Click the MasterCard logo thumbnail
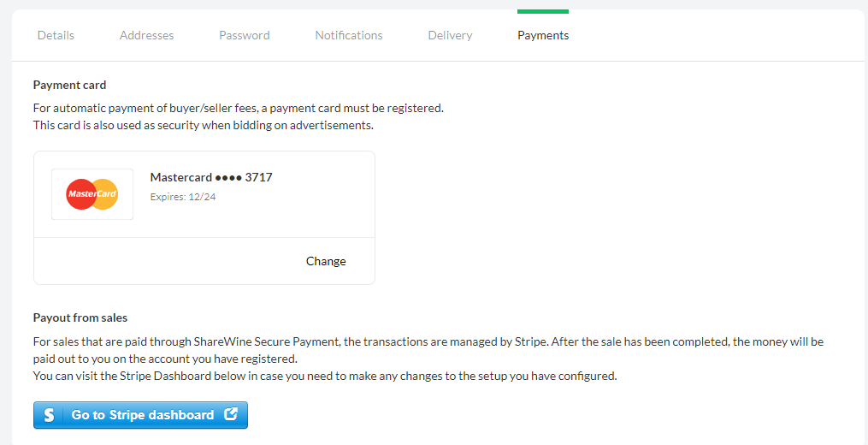Viewport: 868px width, 445px height. point(92,194)
